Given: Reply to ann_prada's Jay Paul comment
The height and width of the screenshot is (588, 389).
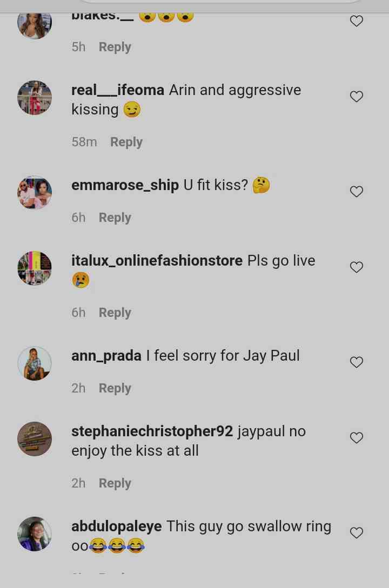Looking at the screenshot, I should coord(115,388).
